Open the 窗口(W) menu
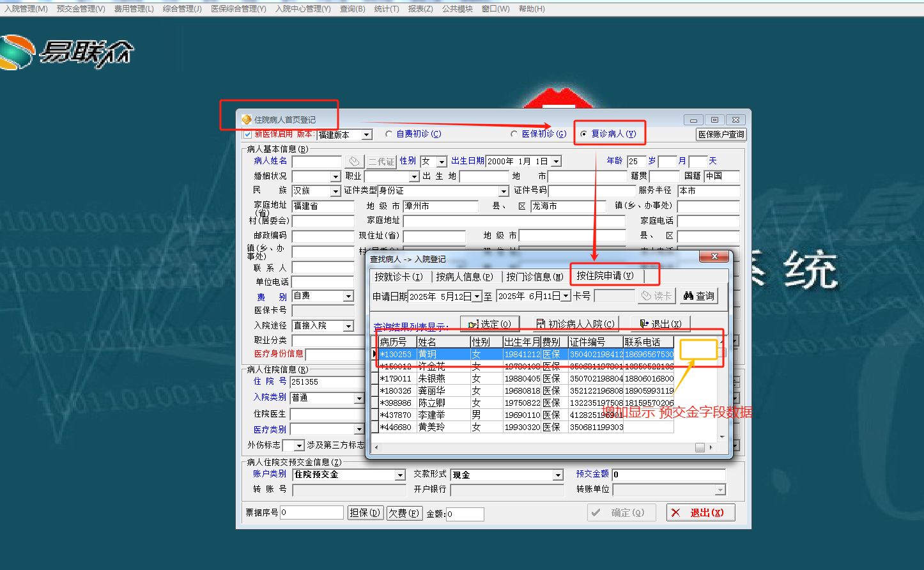This screenshot has height=570, width=924. [x=496, y=9]
